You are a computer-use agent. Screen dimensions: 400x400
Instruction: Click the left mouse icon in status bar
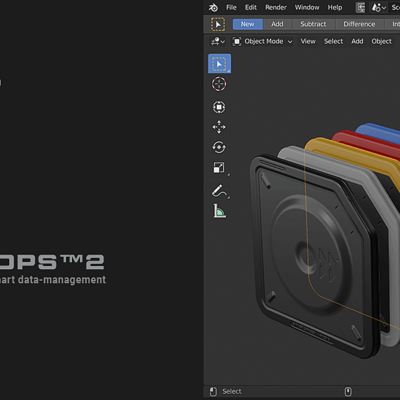(x=213, y=392)
